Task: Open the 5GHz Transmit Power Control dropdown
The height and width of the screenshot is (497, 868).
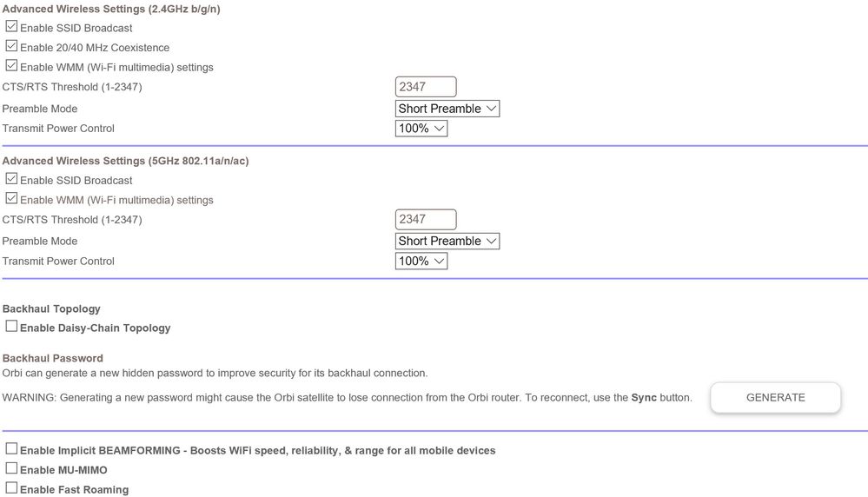Action: point(421,261)
